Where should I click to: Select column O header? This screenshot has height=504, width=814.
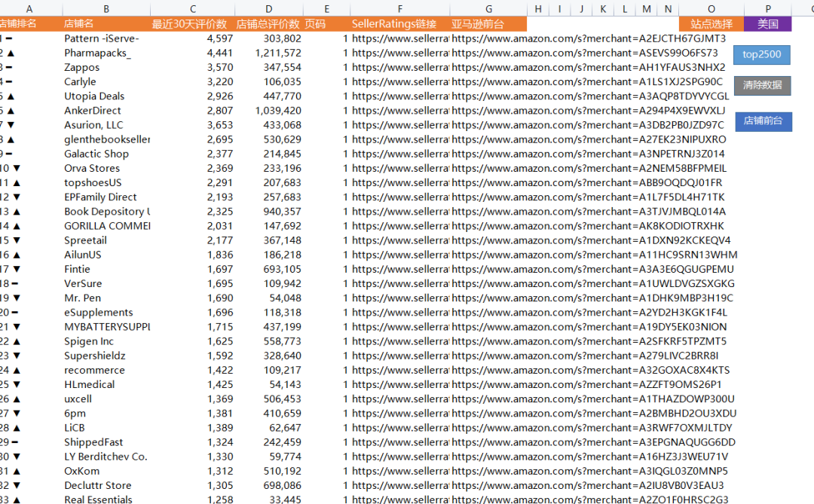click(x=711, y=9)
